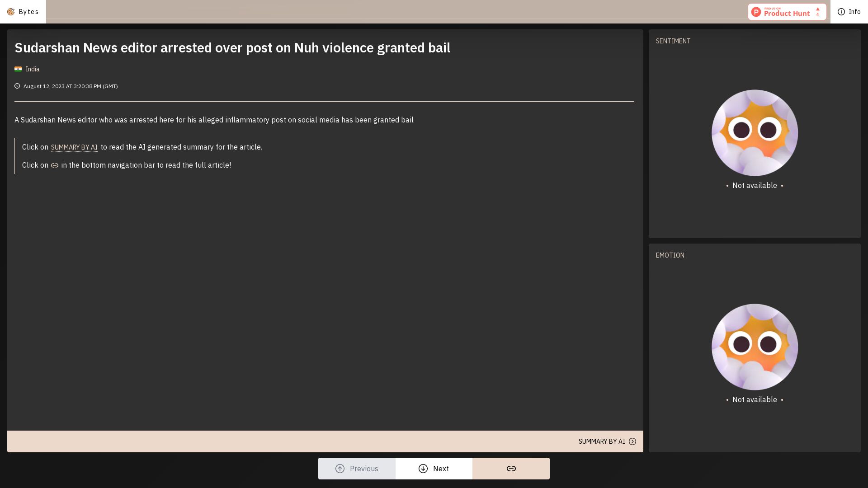
Task: Click the India country label
Action: pyautogui.click(x=33, y=69)
